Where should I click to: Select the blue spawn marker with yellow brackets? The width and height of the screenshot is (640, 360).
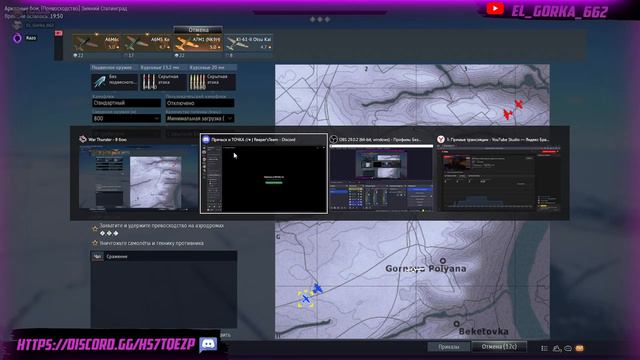click(x=306, y=299)
